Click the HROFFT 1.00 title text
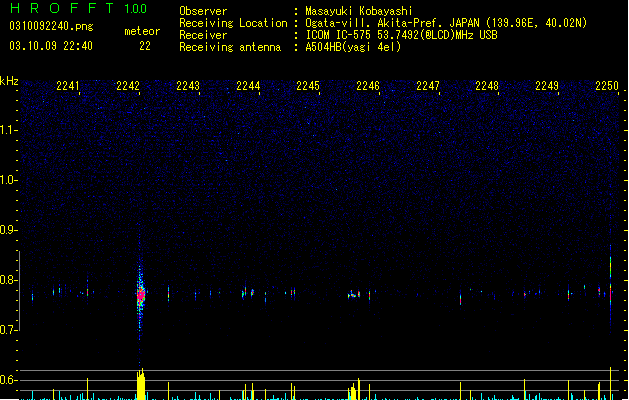Viewport: 629px width, 400px height. (x=78, y=8)
